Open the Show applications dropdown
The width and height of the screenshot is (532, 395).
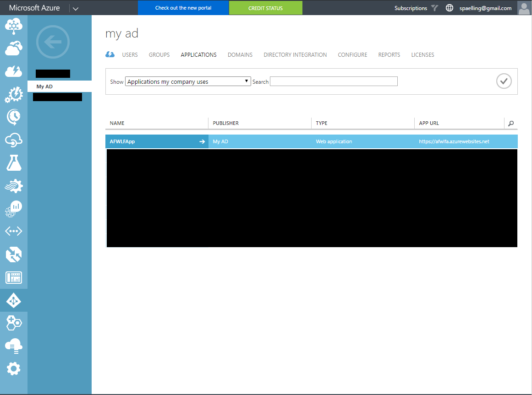tap(188, 81)
